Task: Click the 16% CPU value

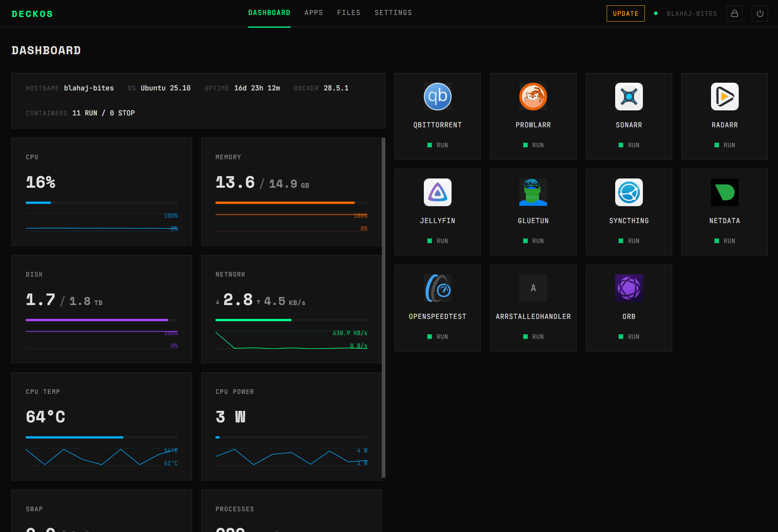Action: [x=40, y=182]
